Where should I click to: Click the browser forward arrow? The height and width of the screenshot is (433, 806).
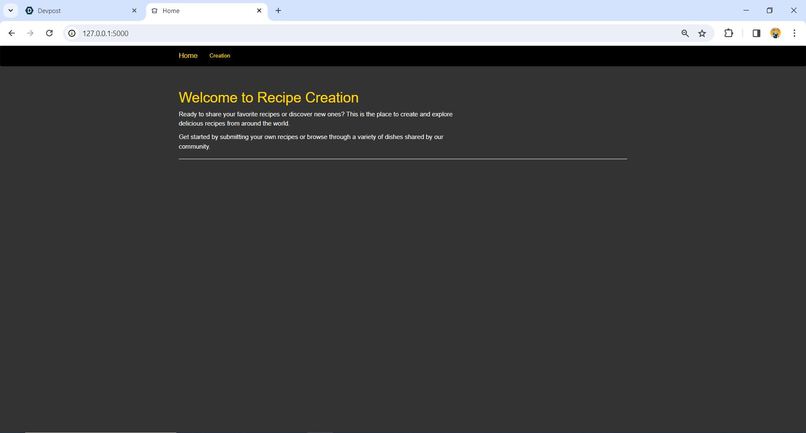point(30,33)
